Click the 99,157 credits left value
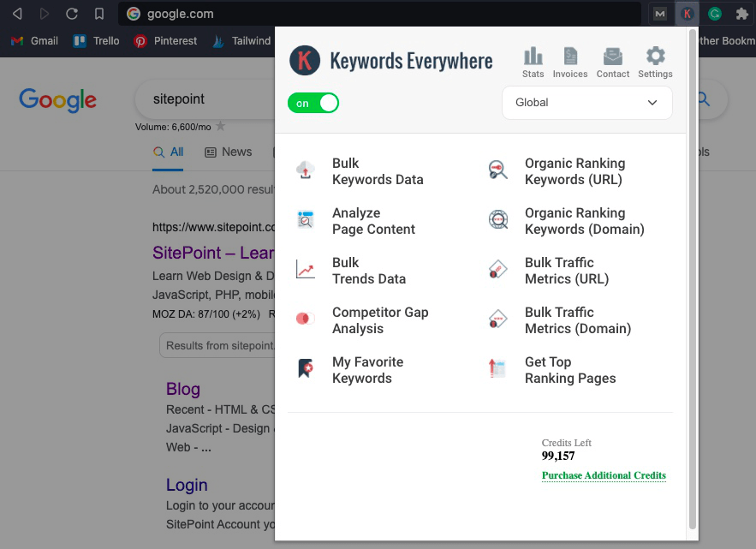This screenshot has height=549, width=756. coord(558,456)
